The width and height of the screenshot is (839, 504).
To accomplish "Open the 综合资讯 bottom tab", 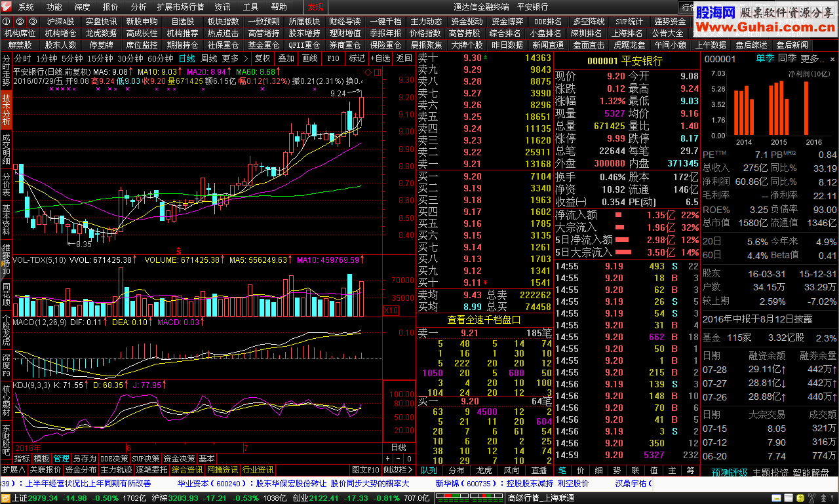I will [187, 470].
